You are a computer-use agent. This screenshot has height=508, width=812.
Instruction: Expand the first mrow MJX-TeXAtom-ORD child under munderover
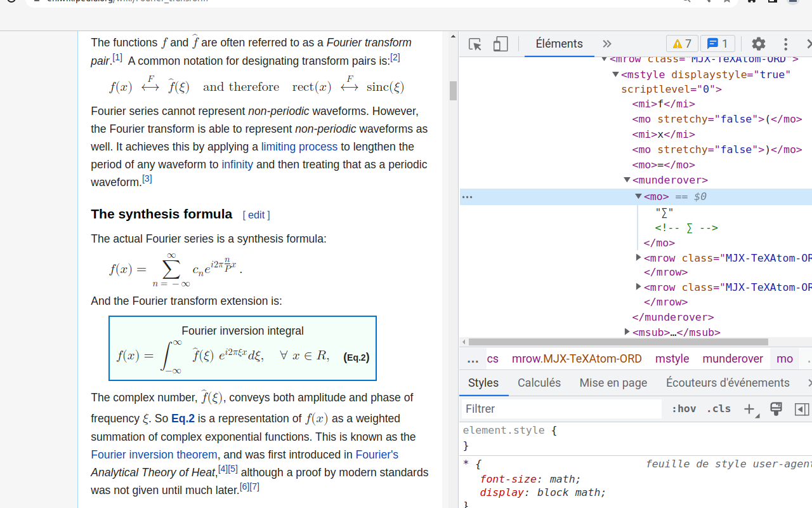638,258
